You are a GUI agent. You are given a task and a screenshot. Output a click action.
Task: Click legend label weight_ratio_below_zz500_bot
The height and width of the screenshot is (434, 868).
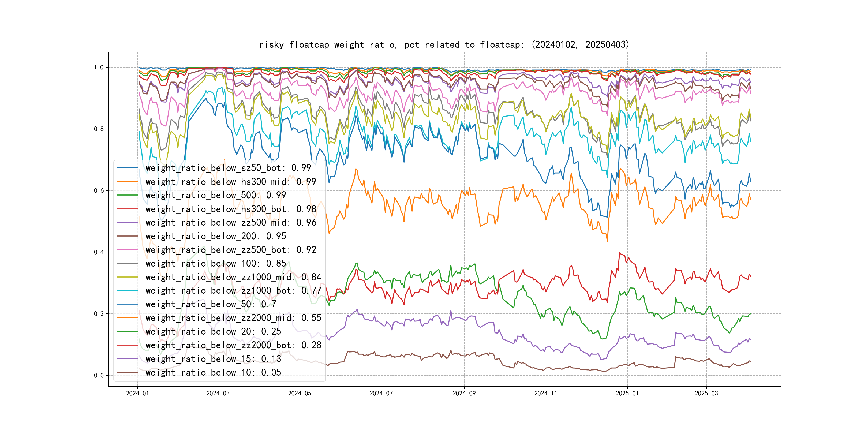click(231, 250)
